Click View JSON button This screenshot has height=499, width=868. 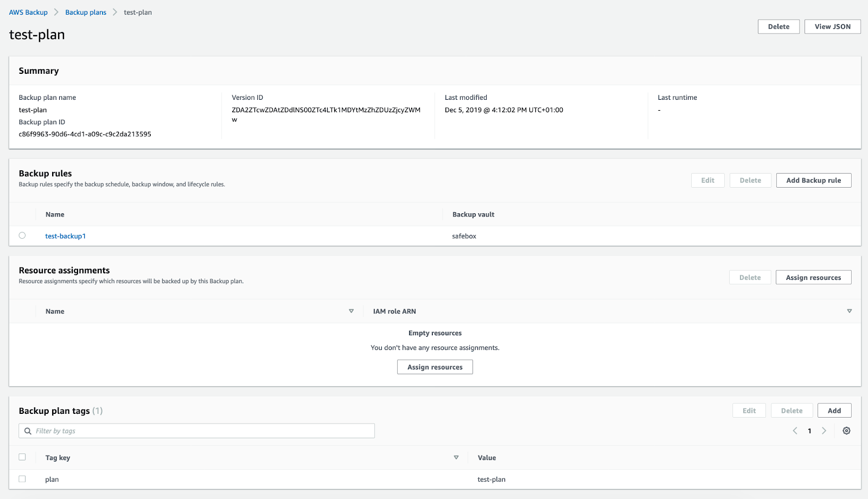832,27
